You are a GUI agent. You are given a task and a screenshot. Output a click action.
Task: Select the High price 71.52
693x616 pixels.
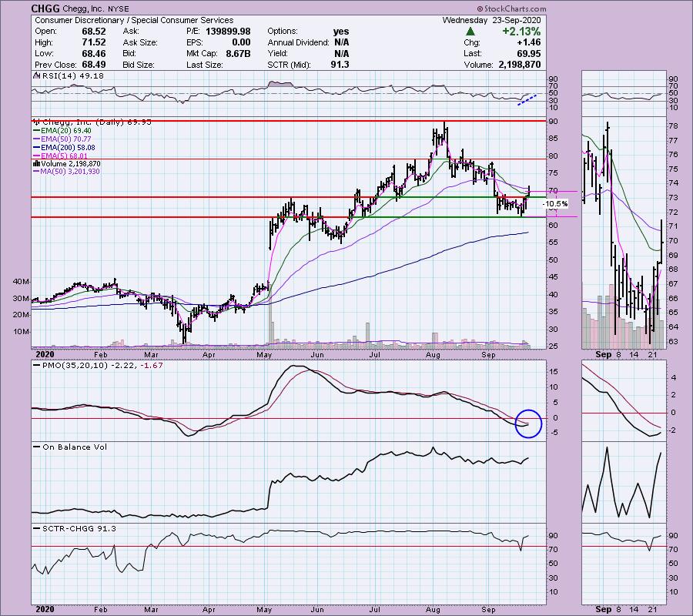pos(93,42)
